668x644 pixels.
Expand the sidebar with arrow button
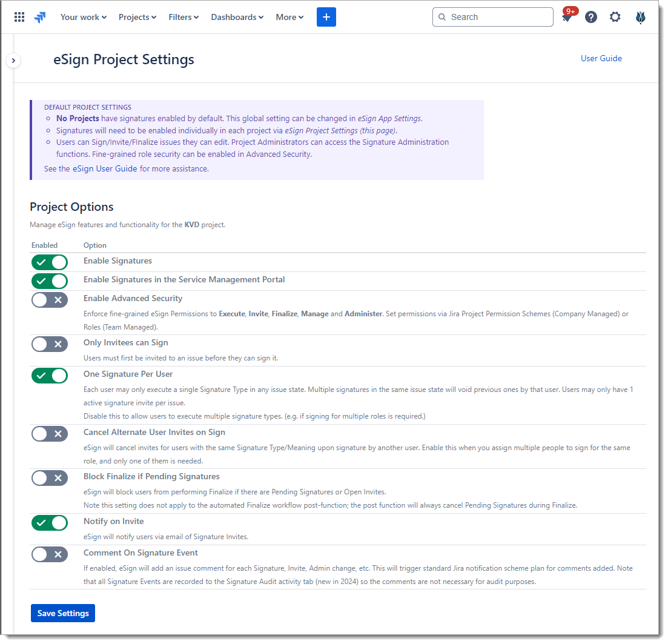[x=13, y=61]
